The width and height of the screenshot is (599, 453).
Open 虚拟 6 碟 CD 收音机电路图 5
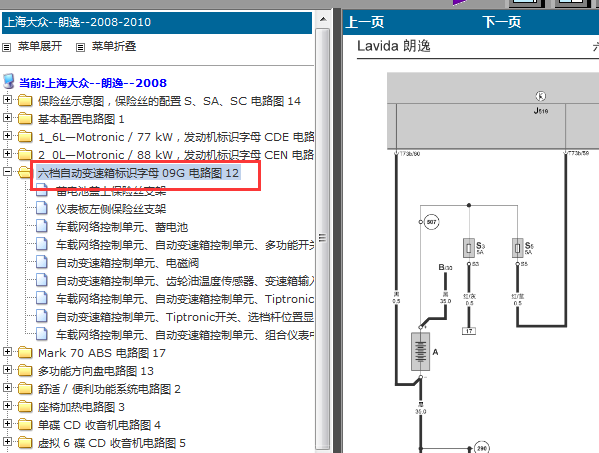(112, 443)
